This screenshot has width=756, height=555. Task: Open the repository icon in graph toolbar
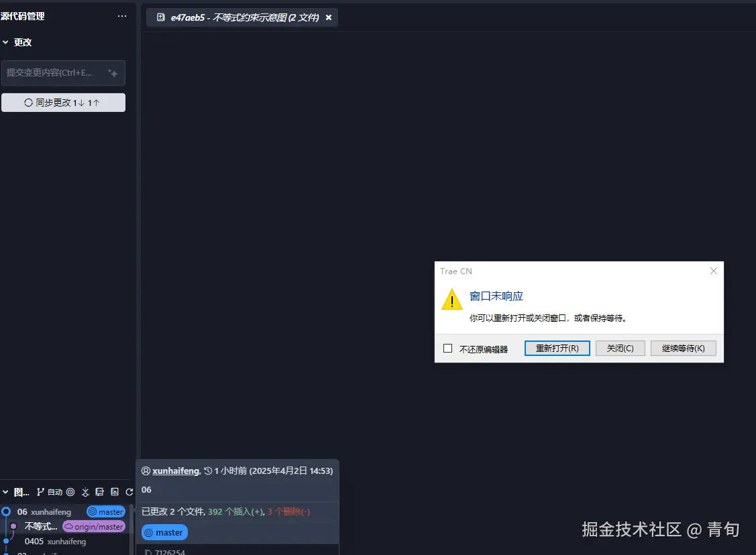pyautogui.click(x=100, y=491)
